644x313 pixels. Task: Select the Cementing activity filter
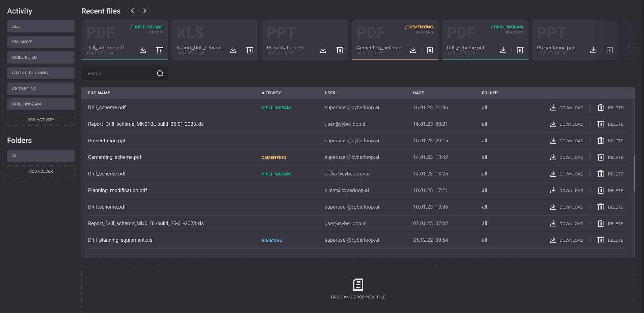pyautogui.click(x=41, y=89)
